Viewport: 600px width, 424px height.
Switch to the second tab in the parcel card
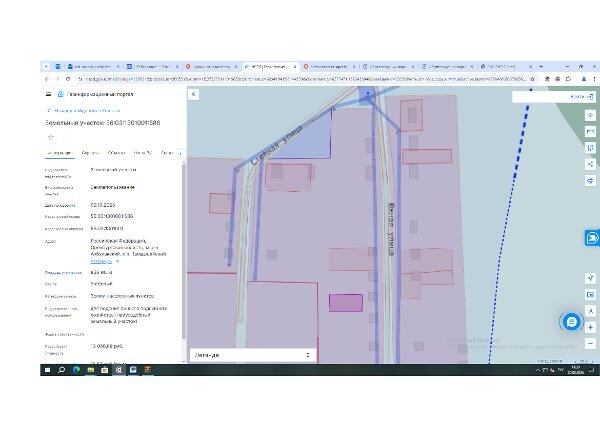click(x=90, y=153)
